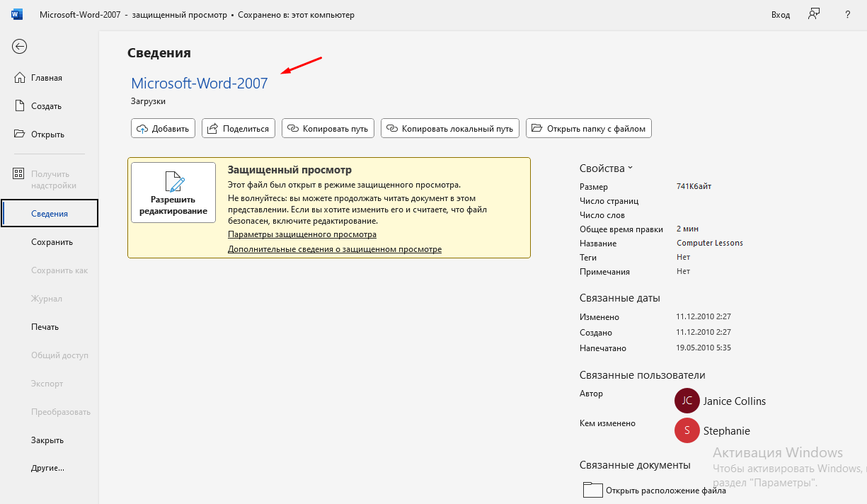The image size is (867, 504).
Task: Open Дополнительные сведения о защищенном просмотре link
Action: point(335,249)
